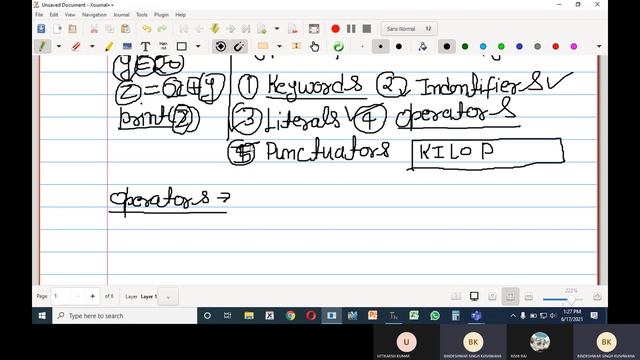This screenshot has height=360, width=640.
Task: Open the Journal menu
Action: [x=121, y=15]
